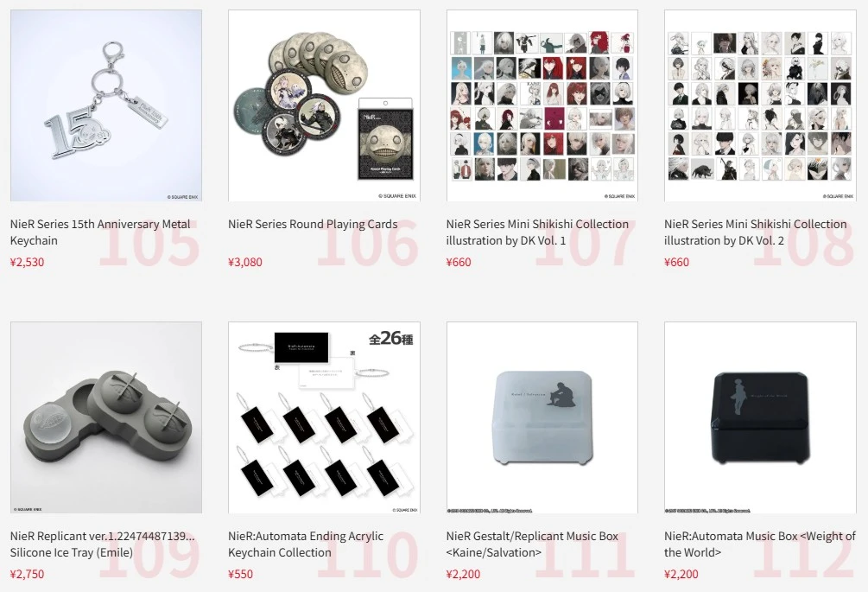868x592 pixels.
Task: Open the Mini Shikishi Collection DK Vol. 2 link
Action: [x=756, y=232]
